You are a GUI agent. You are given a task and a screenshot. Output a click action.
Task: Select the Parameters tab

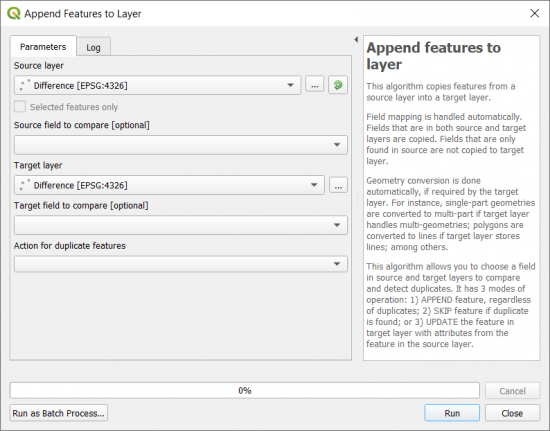[43, 46]
